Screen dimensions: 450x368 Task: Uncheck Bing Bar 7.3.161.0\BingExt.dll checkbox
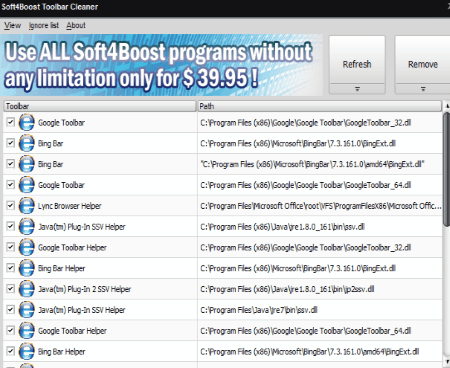(x=10, y=143)
